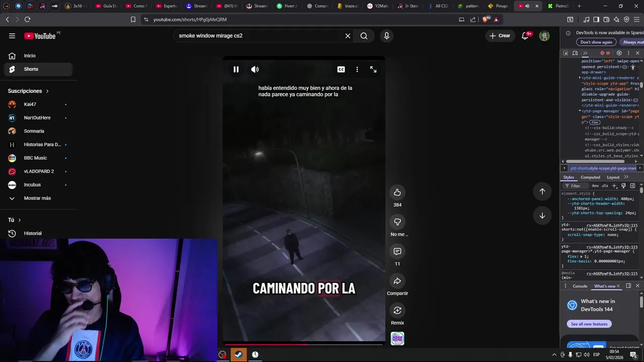
Task: Open the notifications bell
Action: pyautogui.click(x=525, y=36)
